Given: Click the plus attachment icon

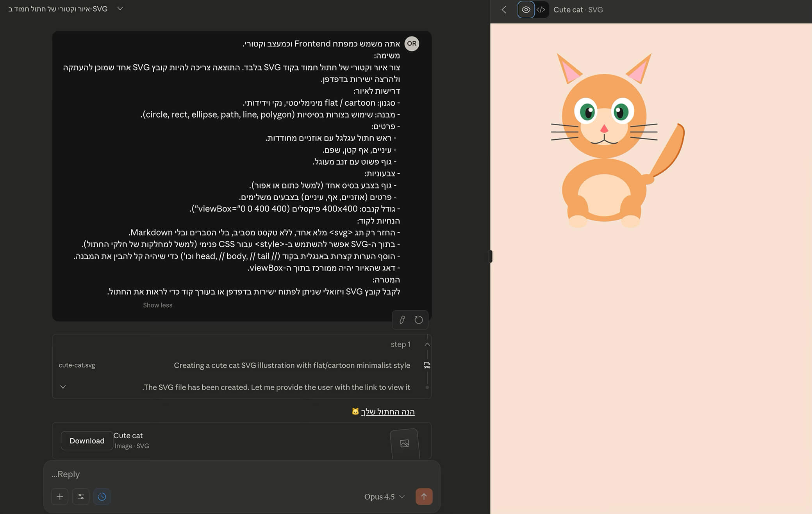Looking at the screenshot, I should [60, 496].
